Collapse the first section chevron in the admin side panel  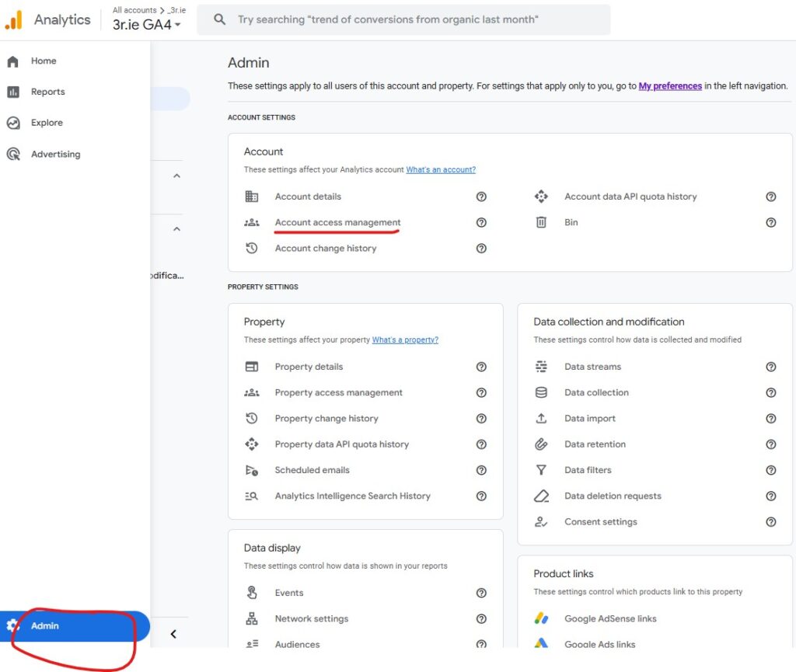coord(176,176)
